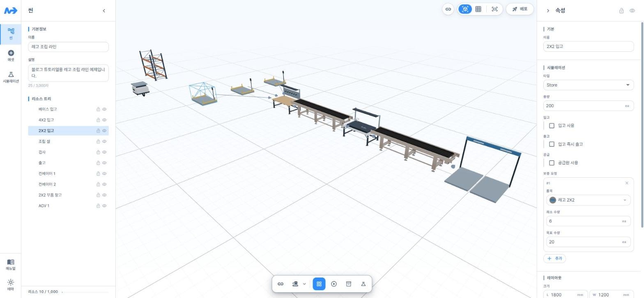Select the 3D cube view mode
Image resolution: width=644 pixels, height=298 pixels.
pos(465,9)
